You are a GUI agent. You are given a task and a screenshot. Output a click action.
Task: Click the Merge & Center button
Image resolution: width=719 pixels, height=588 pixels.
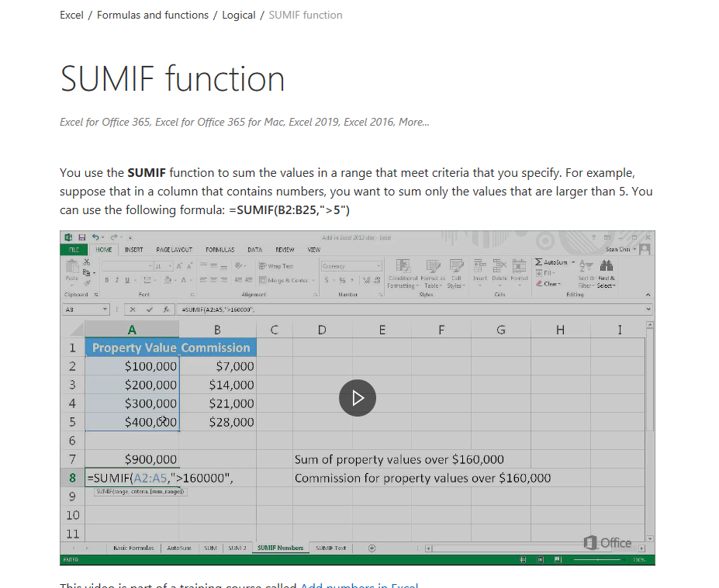[285, 280]
